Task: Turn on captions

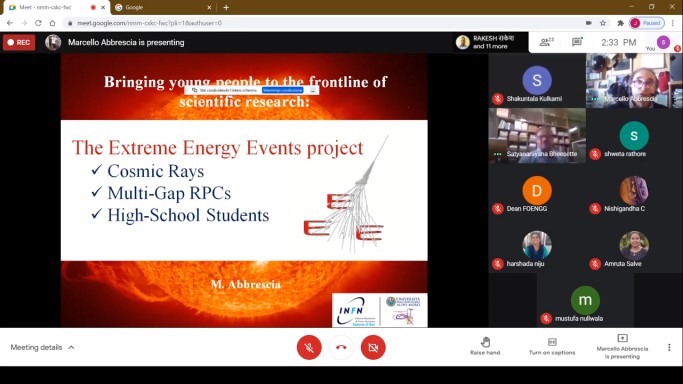Action: (552, 347)
